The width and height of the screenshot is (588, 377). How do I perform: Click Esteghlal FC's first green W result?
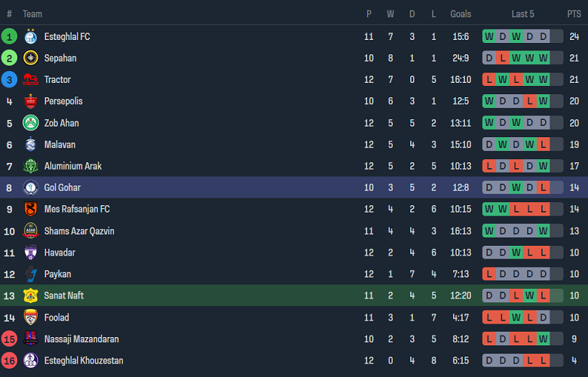[x=489, y=36]
